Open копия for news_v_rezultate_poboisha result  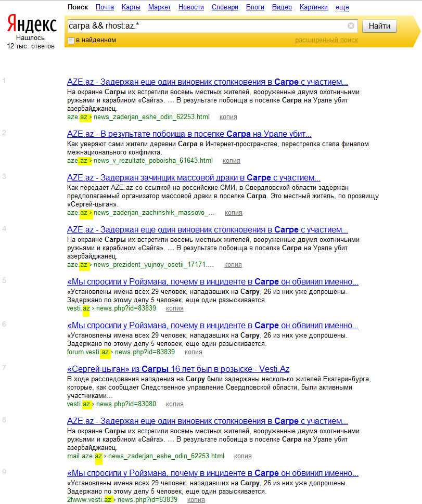[x=231, y=161]
